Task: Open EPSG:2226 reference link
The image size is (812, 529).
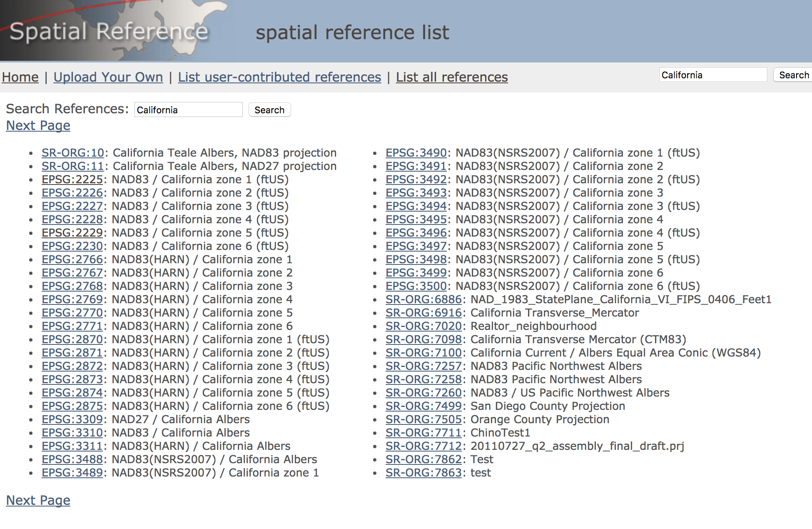Action: (72, 193)
